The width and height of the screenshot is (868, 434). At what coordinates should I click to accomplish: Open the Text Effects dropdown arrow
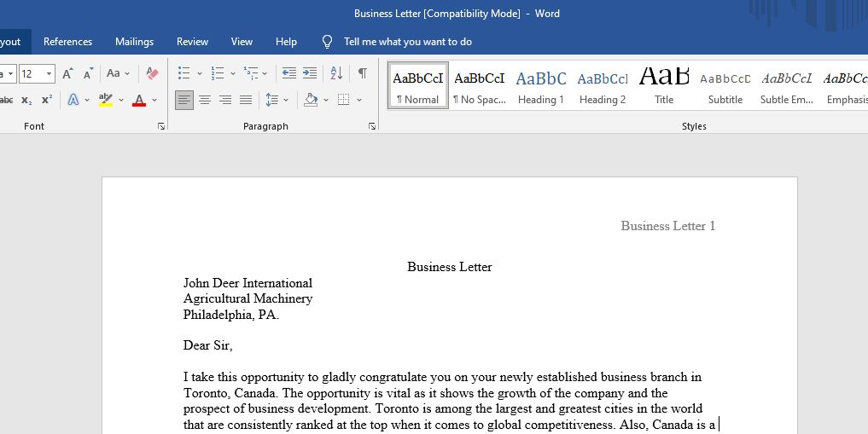tap(87, 100)
